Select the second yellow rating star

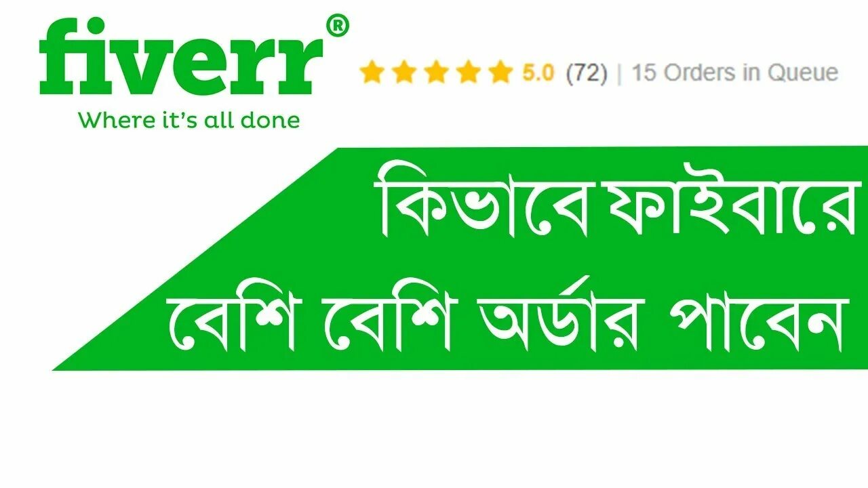click(x=404, y=72)
